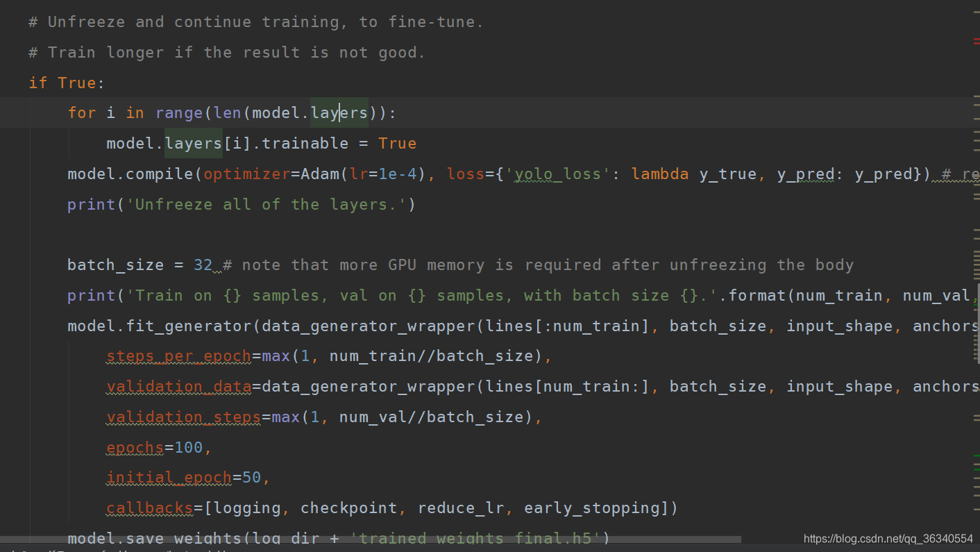Click "reduce_lr" in the callbacks list
Screen dimensions: 980x552
point(461,508)
